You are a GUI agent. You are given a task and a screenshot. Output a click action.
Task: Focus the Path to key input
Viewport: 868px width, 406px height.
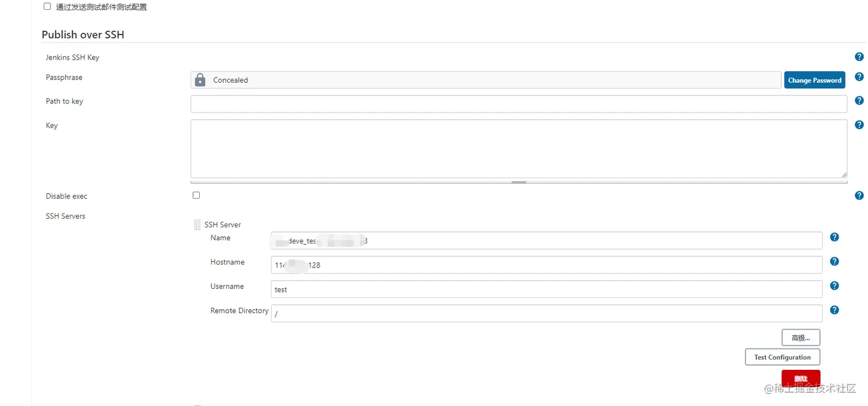(519, 104)
